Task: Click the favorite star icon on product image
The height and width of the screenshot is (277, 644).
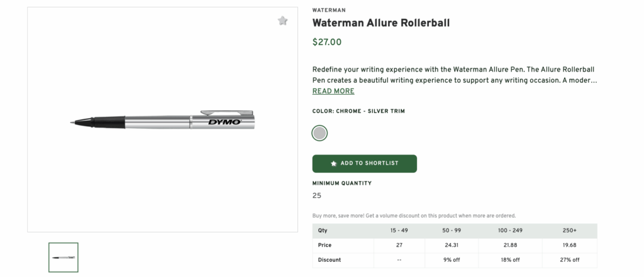Action: [x=283, y=21]
